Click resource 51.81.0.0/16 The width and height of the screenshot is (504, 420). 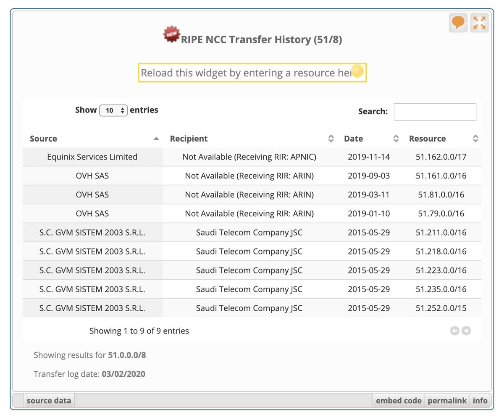tap(441, 194)
